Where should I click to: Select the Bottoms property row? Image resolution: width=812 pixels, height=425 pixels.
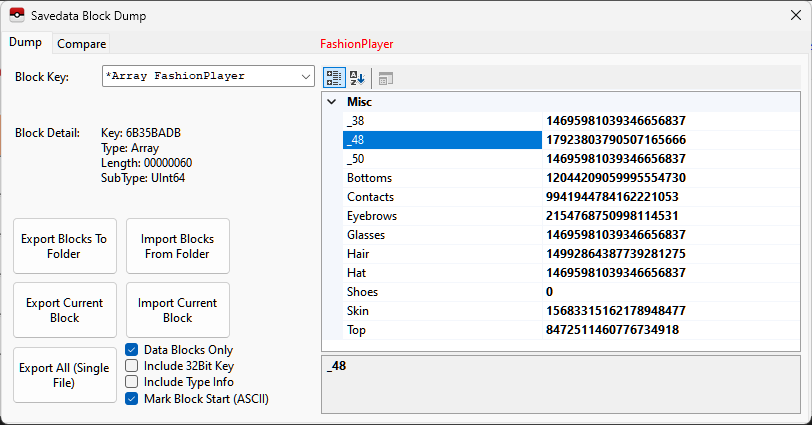(571, 178)
